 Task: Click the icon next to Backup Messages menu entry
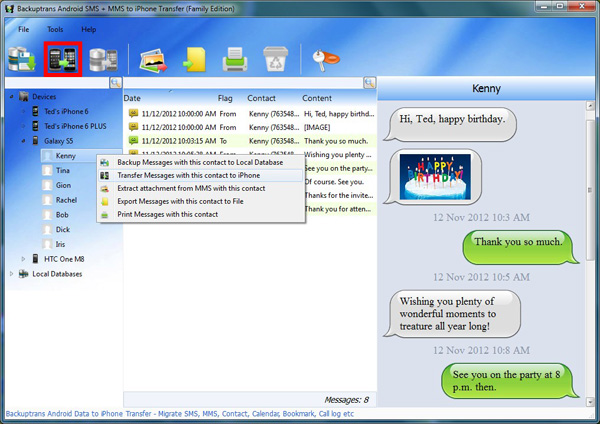[x=104, y=163]
